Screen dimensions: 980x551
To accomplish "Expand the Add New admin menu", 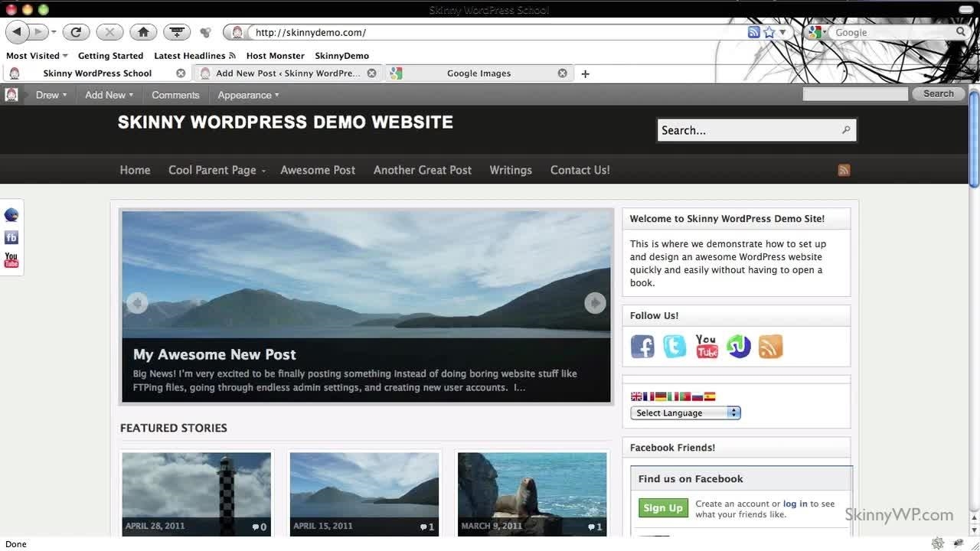I will [109, 95].
